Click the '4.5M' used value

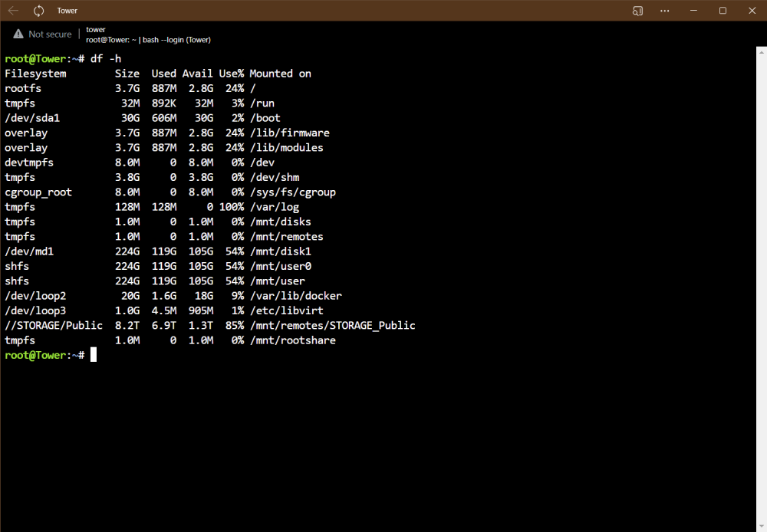click(164, 310)
